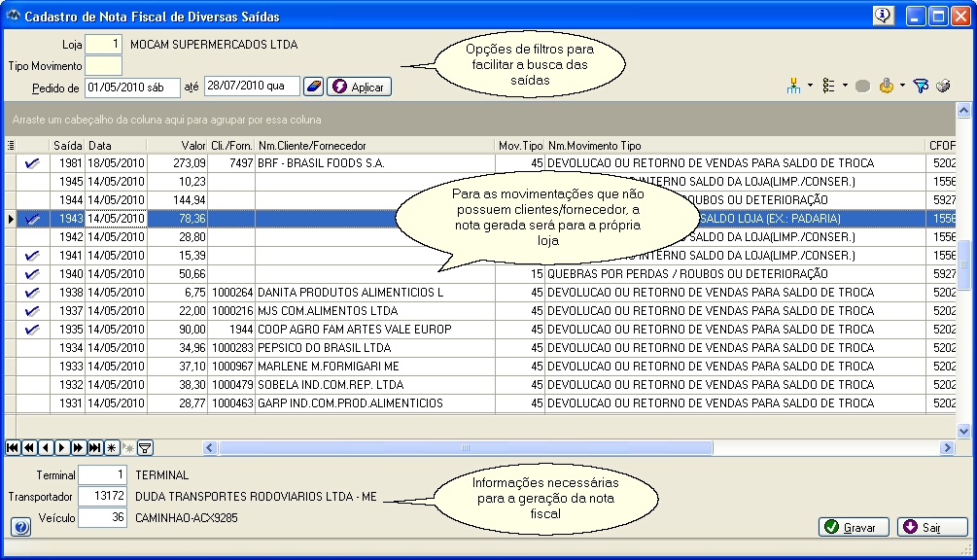Image resolution: width=977 pixels, height=560 pixels.
Task: Open the list view options icon
Action: pos(828,86)
